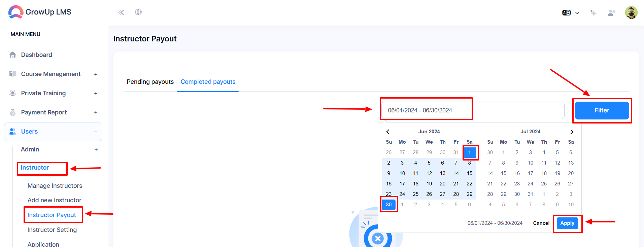Image resolution: width=644 pixels, height=247 pixels.
Task: Select June 30 in calendar
Action: pos(389,205)
